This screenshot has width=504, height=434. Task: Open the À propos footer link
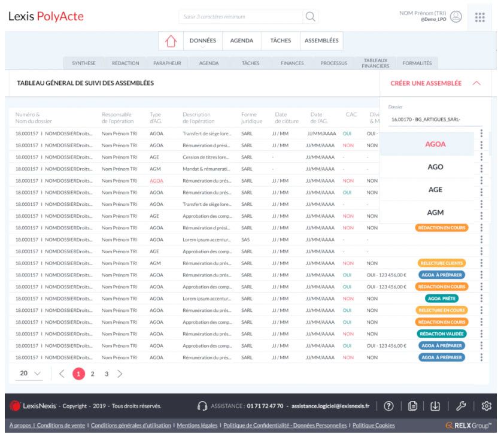(x=20, y=425)
